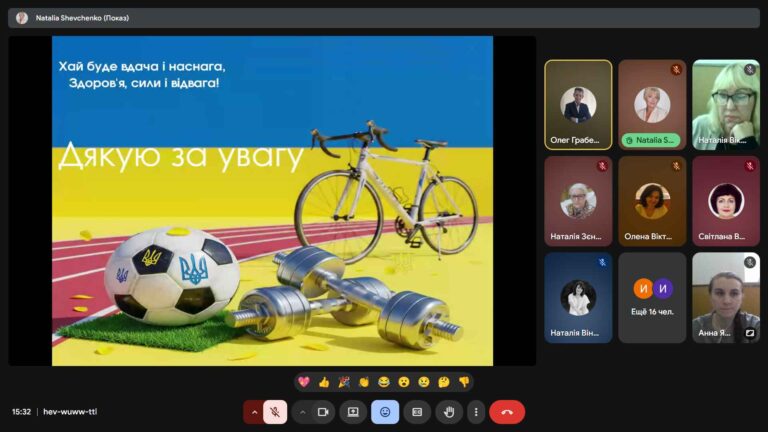Click muted mic icon on Олена Вікт... tile
Viewport: 768px width, 432px height.
point(676,166)
